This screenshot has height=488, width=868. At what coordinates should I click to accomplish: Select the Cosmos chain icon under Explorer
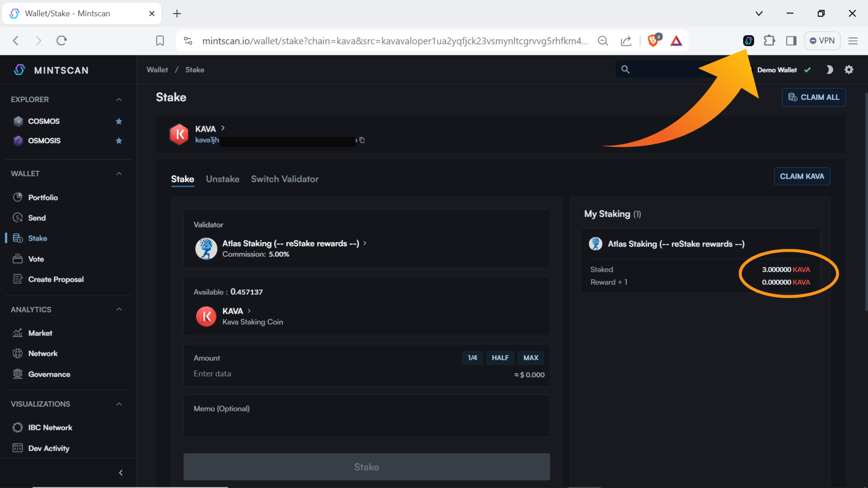[x=18, y=121]
